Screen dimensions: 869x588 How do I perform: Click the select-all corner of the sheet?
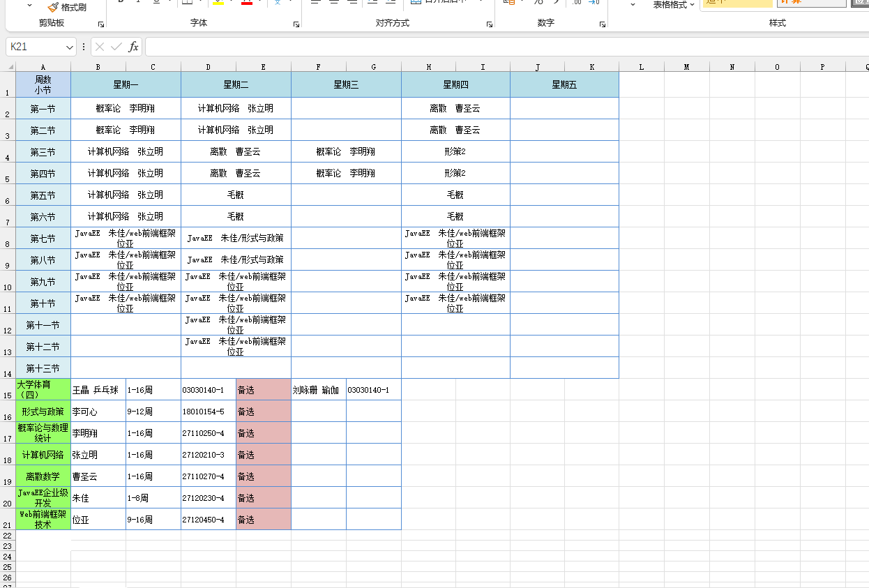coord(8,67)
